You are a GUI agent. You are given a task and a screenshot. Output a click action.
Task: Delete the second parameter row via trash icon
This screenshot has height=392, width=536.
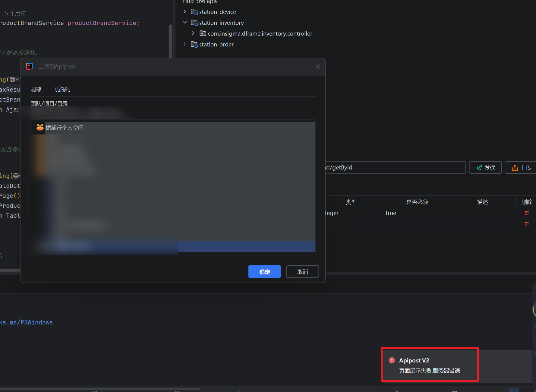coord(526,224)
